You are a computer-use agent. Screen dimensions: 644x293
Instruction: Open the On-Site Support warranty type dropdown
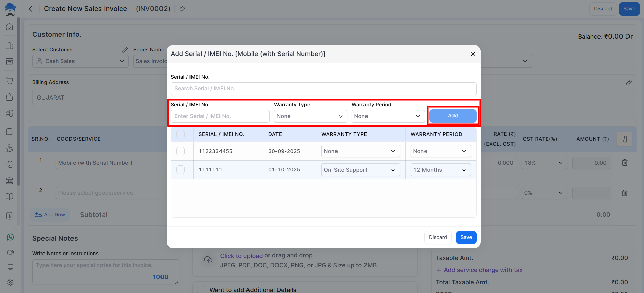[x=360, y=170]
